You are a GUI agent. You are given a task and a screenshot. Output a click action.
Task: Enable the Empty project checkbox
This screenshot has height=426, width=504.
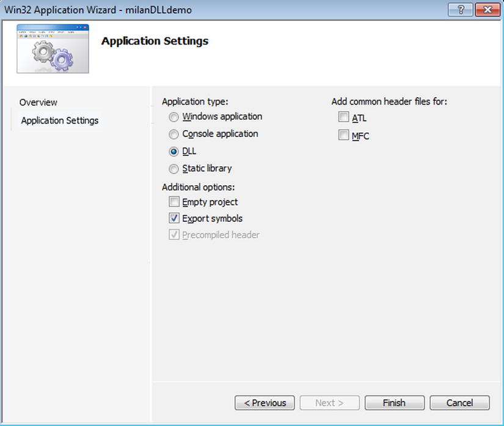click(x=174, y=202)
